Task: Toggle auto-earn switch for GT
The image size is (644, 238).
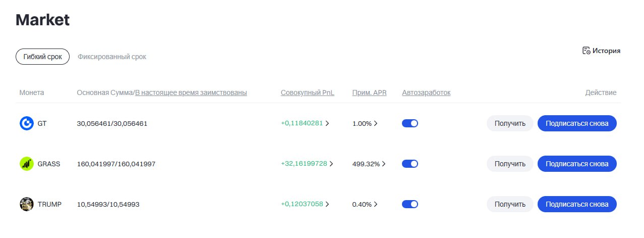Action: [410, 123]
